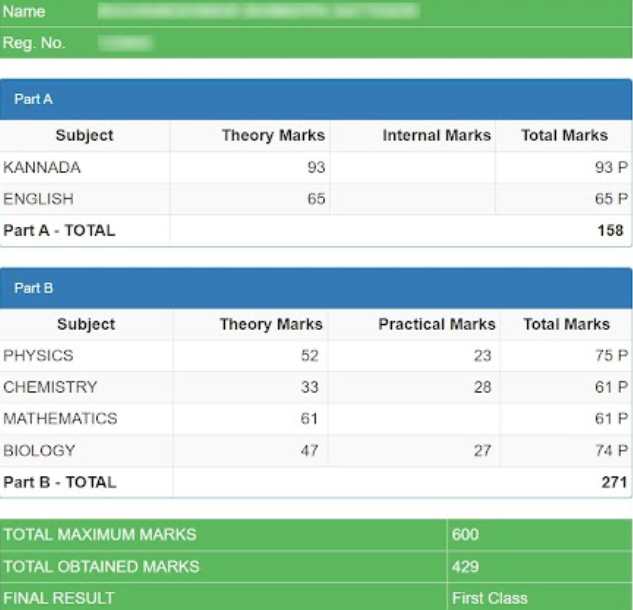Click the Part B - TOTAL row label
633x610 pixels.
click(x=60, y=482)
